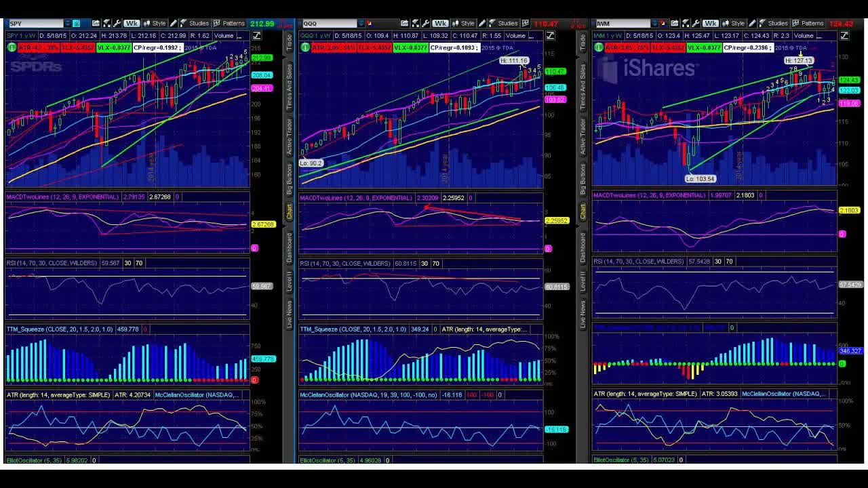Open Trade tab in left sidebar strip

289,42
